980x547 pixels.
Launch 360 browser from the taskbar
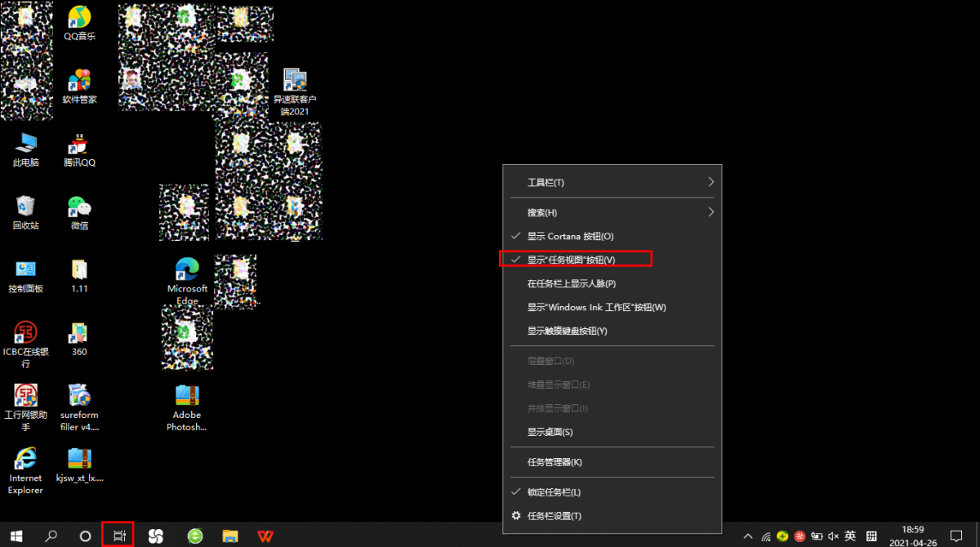(x=195, y=536)
